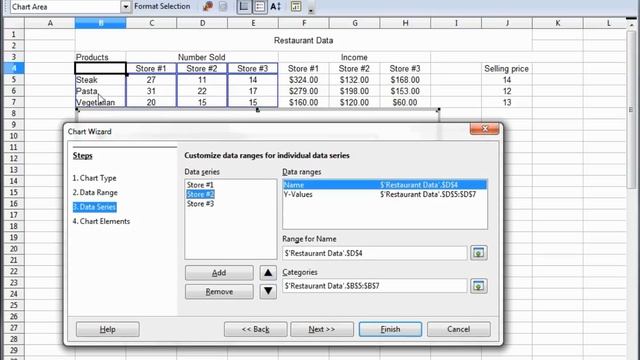This screenshot has width=640, height=360.
Task: Click the $198.00 cell
Action: click(354, 91)
